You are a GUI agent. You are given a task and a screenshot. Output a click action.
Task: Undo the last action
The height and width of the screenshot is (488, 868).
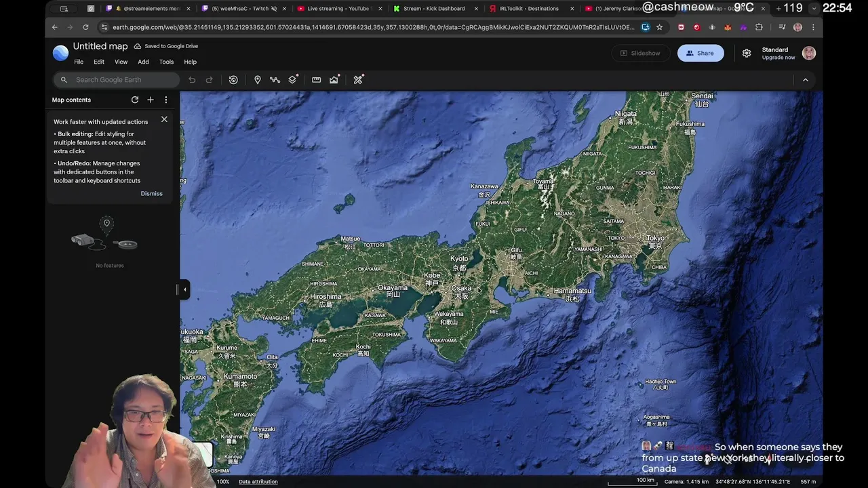[192, 80]
